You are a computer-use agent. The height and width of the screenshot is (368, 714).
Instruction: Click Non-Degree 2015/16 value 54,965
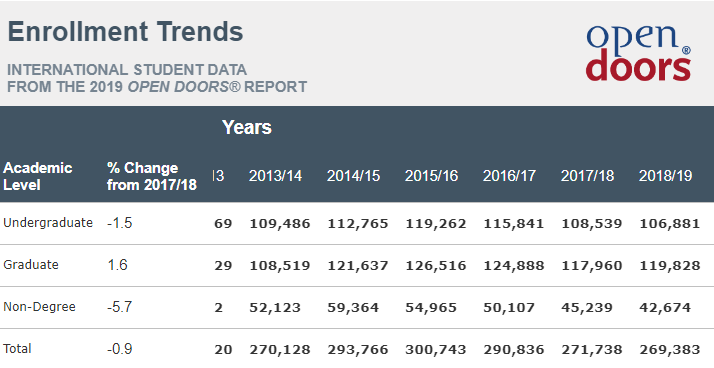(431, 308)
